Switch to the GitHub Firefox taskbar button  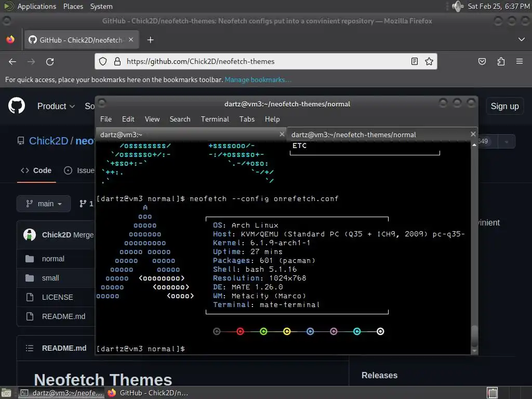pos(148,393)
